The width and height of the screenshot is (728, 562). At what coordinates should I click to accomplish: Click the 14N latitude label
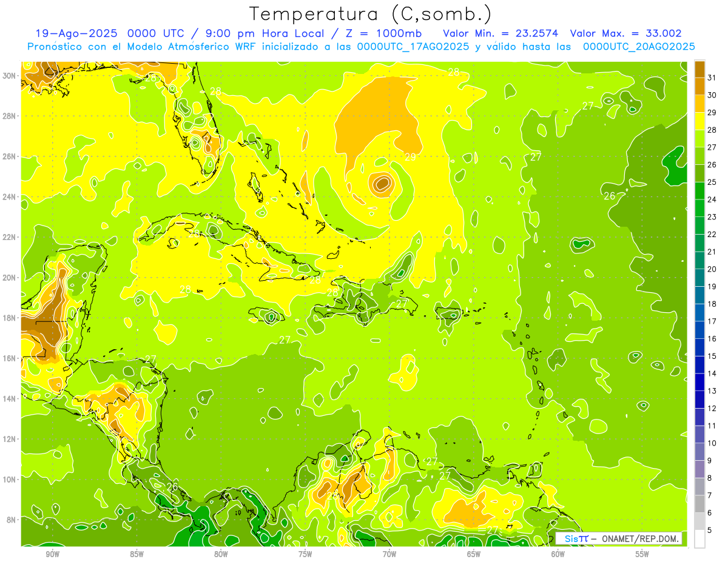(x=10, y=398)
